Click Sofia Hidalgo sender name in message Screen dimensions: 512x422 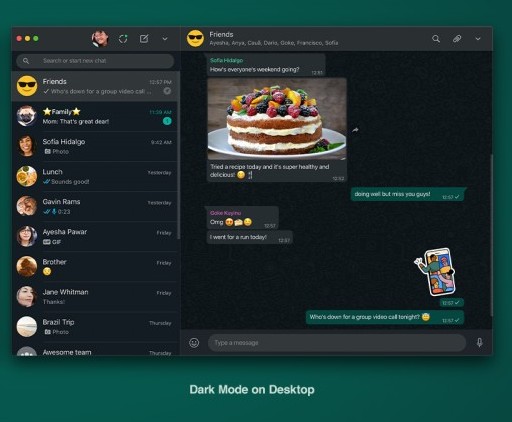click(226, 60)
